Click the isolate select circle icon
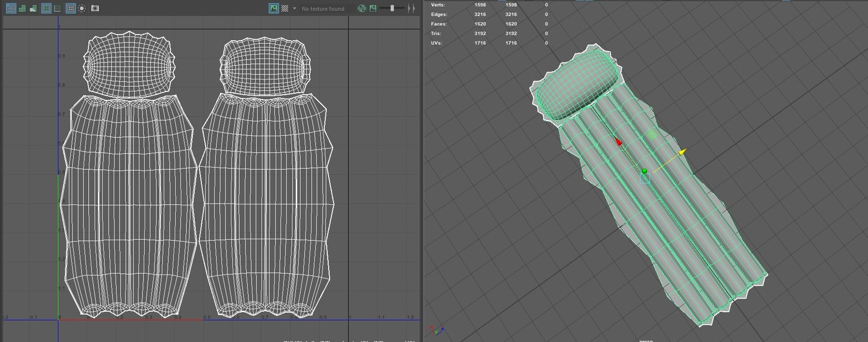Image resolution: width=868 pixels, height=342 pixels. point(82,8)
